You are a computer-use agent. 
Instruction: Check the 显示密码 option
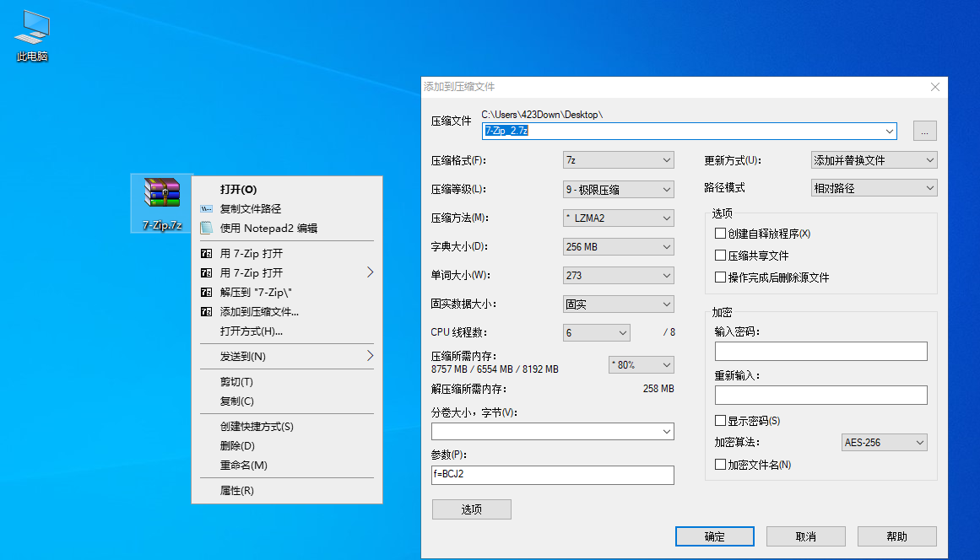pos(720,421)
